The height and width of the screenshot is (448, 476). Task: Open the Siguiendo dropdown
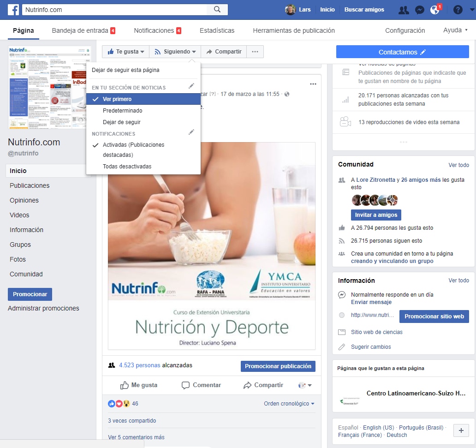point(175,52)
